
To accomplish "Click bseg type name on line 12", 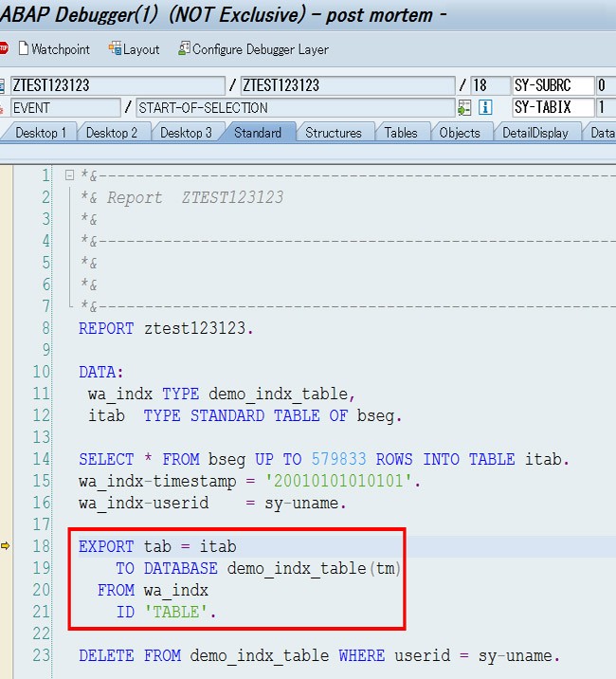I will pos(375,416).
